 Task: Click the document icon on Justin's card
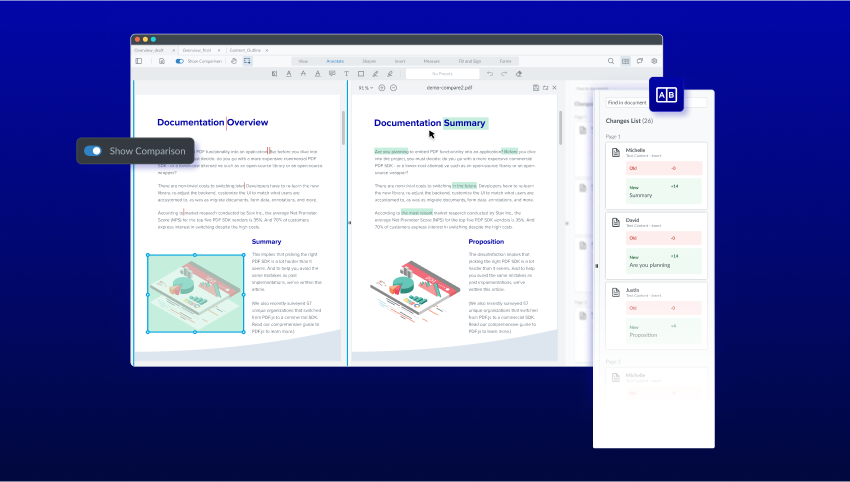616,292
